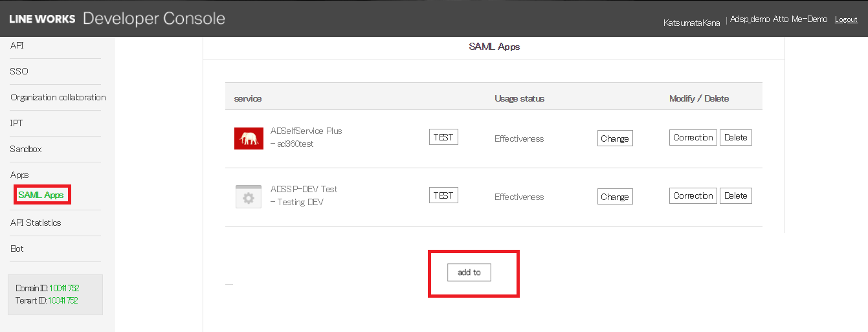Viewport: 868px width, 332px height.
Task: Select Bot in the sidebar
Action: (17, 249)
